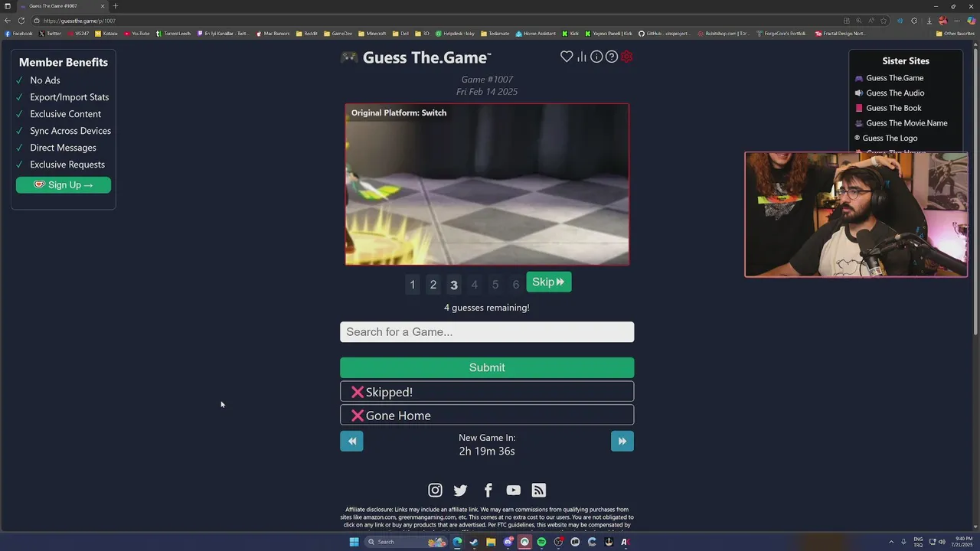Click the Guess The.Game title heading
The height and width of the screenshot is (551, 980).
[x=426, y=58]
